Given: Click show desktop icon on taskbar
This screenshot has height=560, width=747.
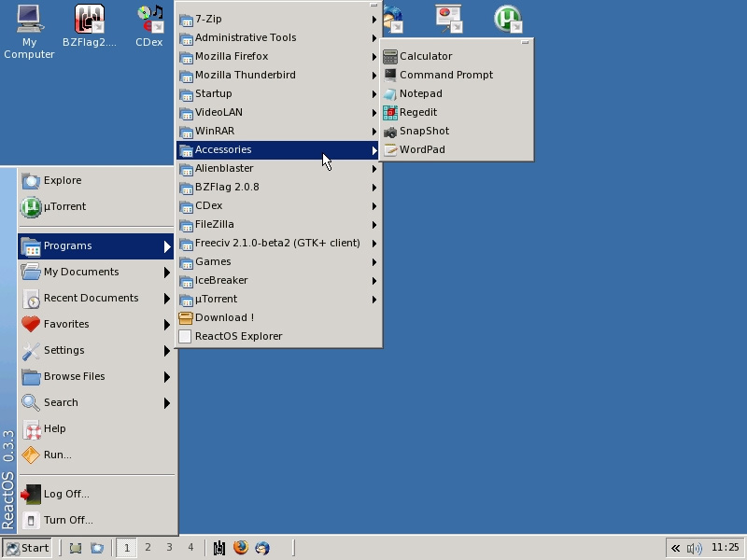Looking at the screenshot, I should (76, 548).
